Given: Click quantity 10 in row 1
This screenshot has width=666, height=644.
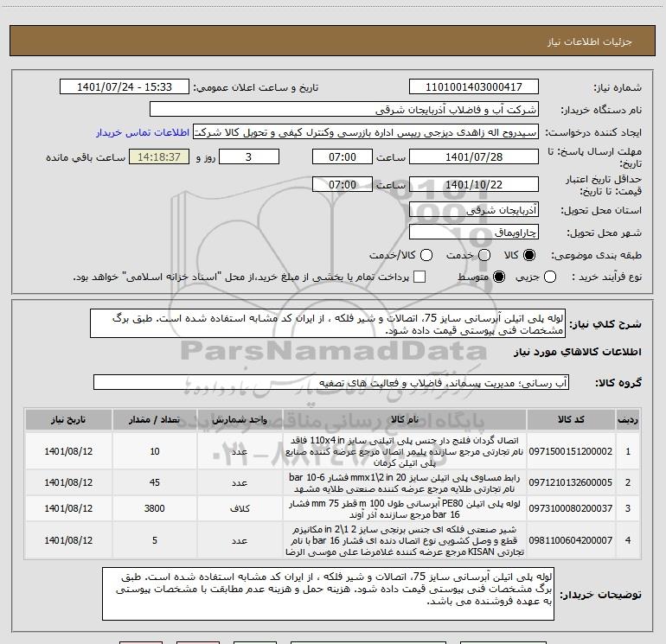Looking at the screenshot, I should click(x=155, y=451).
